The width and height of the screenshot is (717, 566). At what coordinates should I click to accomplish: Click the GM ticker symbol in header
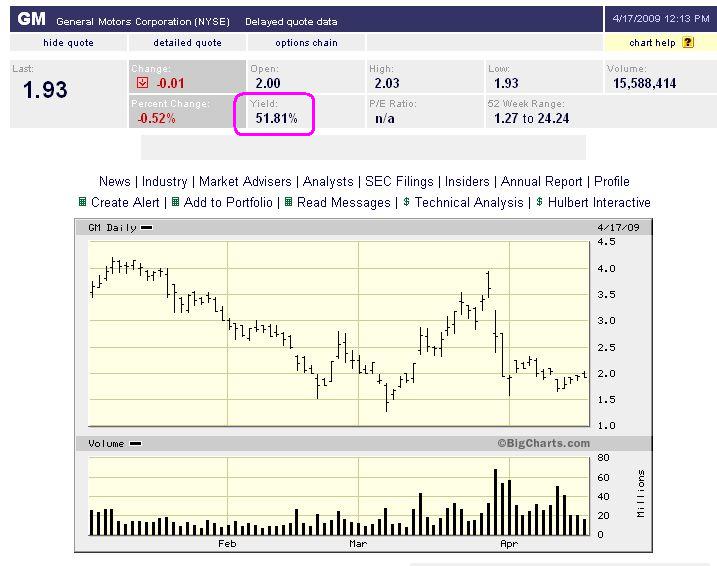32,19
